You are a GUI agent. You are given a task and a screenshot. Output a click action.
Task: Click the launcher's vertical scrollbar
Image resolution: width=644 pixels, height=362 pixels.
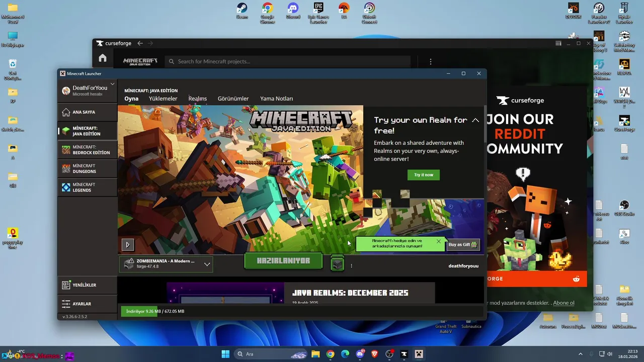(x=485, y=124)
